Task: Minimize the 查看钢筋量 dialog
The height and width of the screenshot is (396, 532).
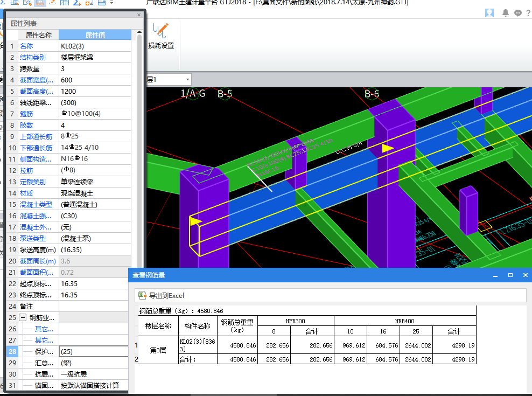Action: (495, 275)
